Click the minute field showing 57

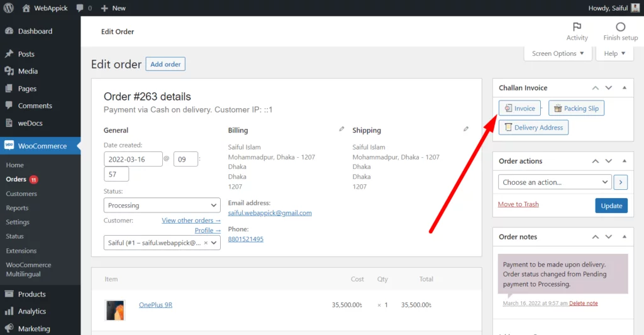click(116, 174)
